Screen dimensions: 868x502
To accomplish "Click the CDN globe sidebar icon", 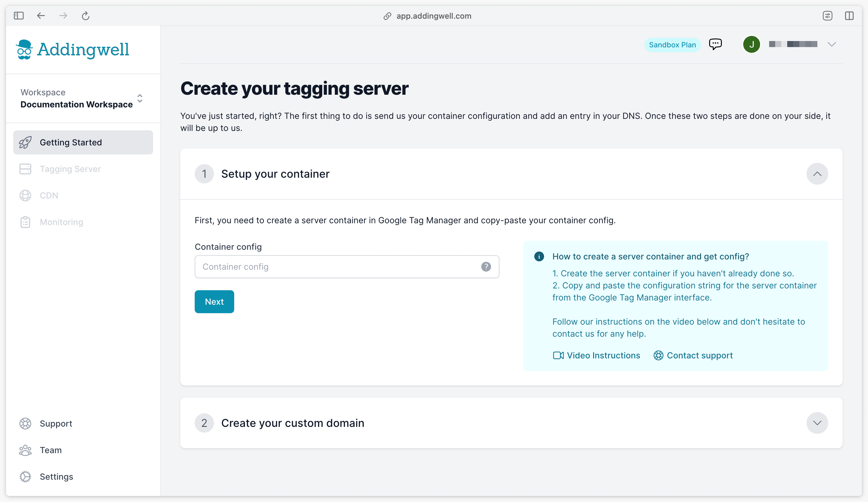I will [x=25, y=195].
